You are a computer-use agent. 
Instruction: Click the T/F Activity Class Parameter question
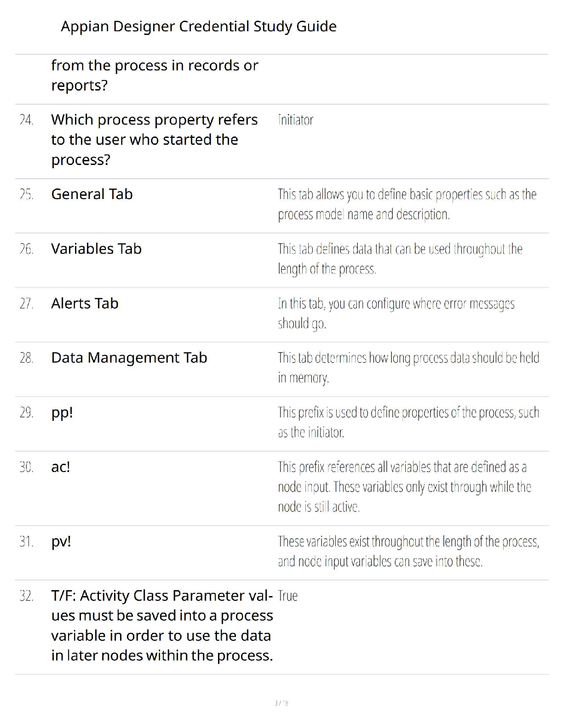coord(162,626)
